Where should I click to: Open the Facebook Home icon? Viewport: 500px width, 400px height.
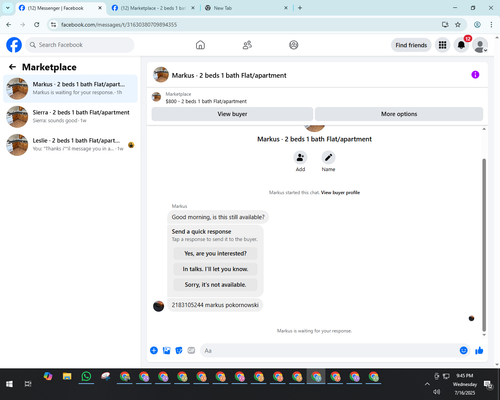tap(200, 45)
